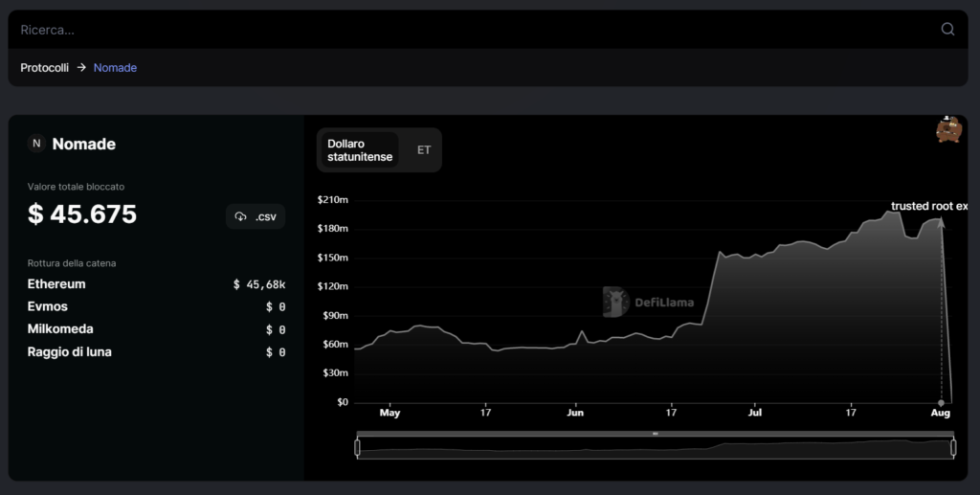The width and height of the screenshot is (980, 495).
Task: Click the Nomade 'N' logo icon
Action: click(x=36, y=144)
